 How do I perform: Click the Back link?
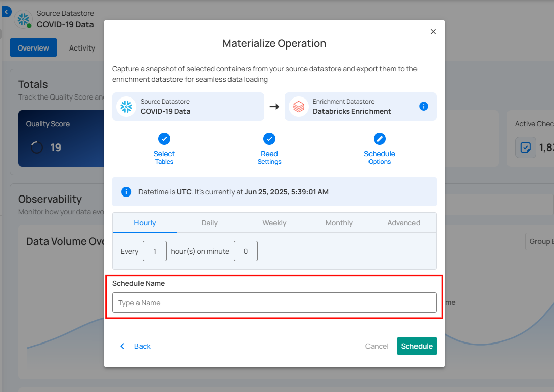point(143,346)
